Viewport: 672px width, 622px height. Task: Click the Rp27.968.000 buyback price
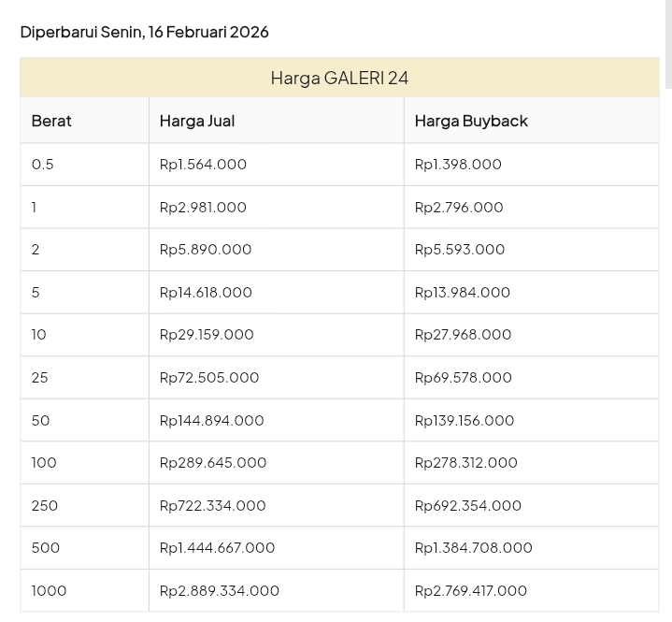[463, 335]
